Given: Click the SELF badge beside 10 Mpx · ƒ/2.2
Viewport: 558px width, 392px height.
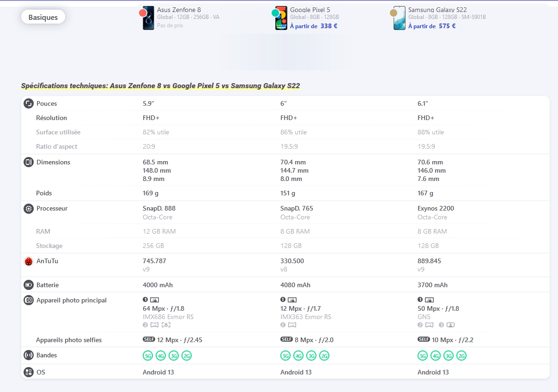Looking at the screenshot, I should (x=424, y=339).
